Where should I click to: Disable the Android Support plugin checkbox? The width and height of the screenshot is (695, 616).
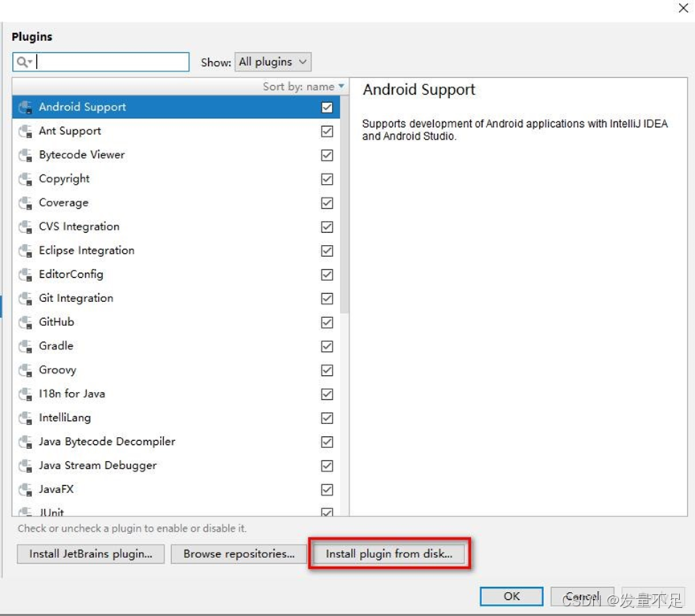coord(327,108)
